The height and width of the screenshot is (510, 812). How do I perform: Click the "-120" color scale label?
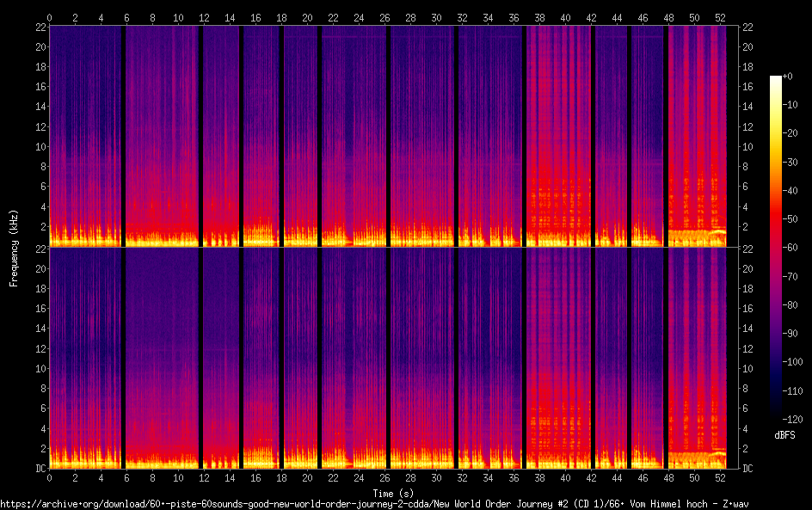(x=793, y=420)
